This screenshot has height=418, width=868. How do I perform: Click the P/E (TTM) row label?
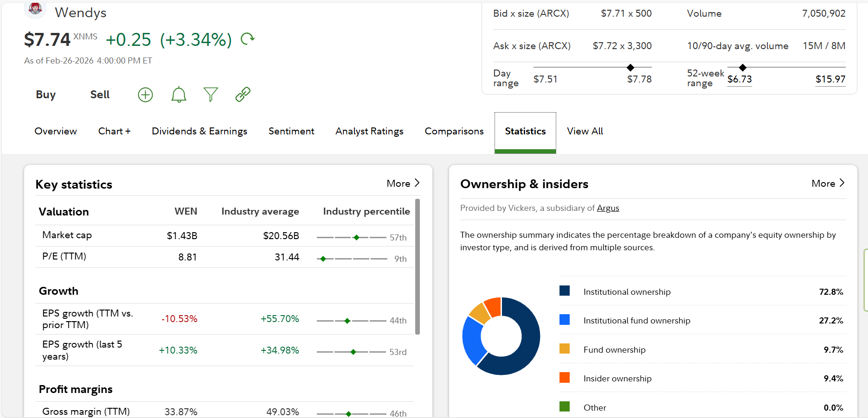pyautogui.click(x=64, y=256)
